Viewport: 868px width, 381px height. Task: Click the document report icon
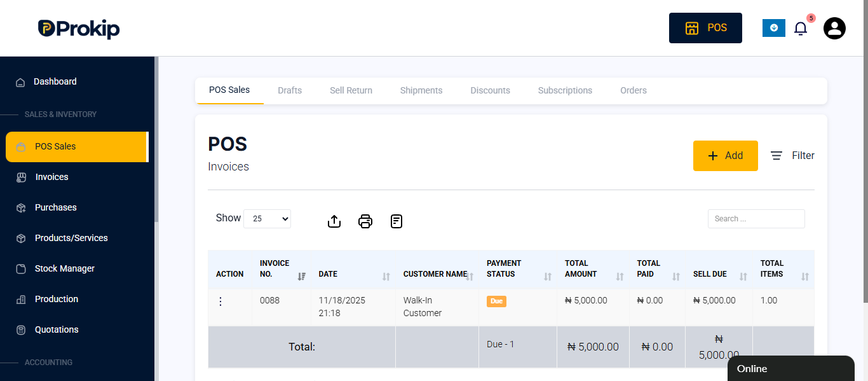pyautogui.click(x=397, y=221)
